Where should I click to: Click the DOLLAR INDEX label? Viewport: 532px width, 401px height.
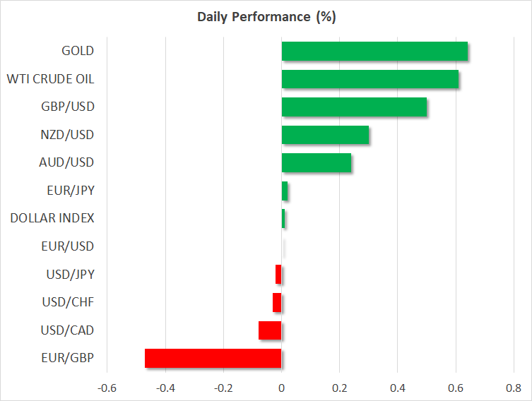click(x=52, y=218)
